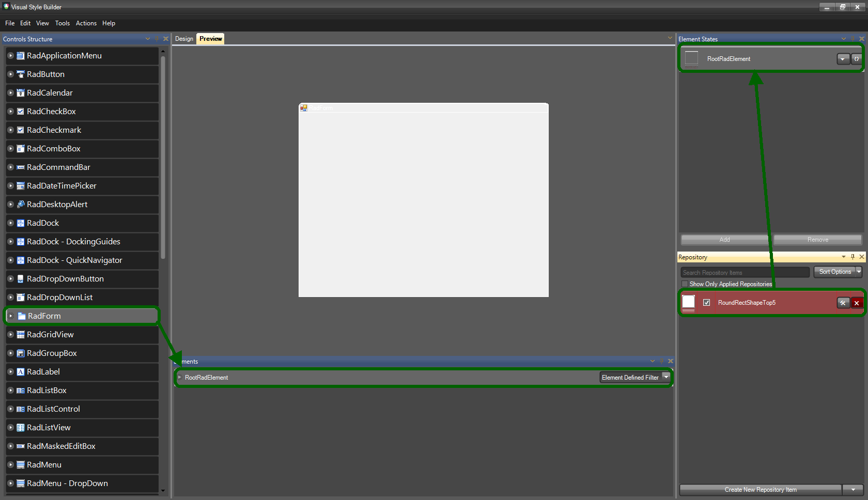
Task: Click the Search Repository Items field
Action: tap(745, 272)
